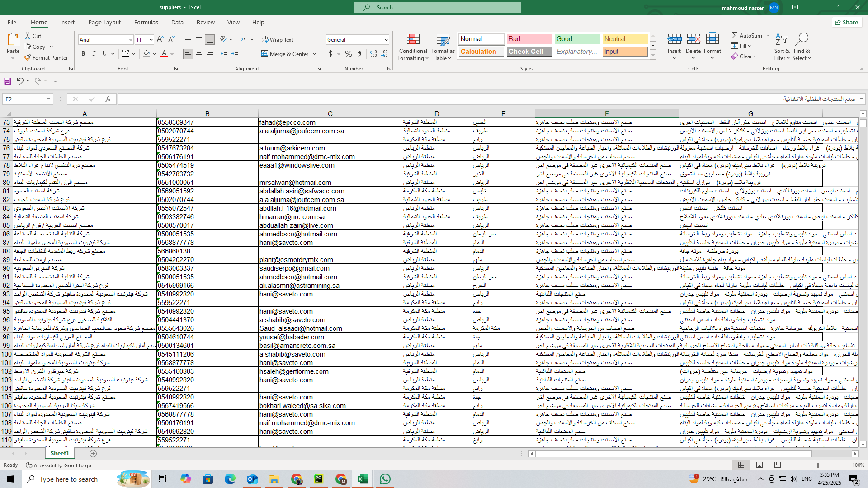Toggle Bold formatting
The image size is (868, 488).
(83, 54)
